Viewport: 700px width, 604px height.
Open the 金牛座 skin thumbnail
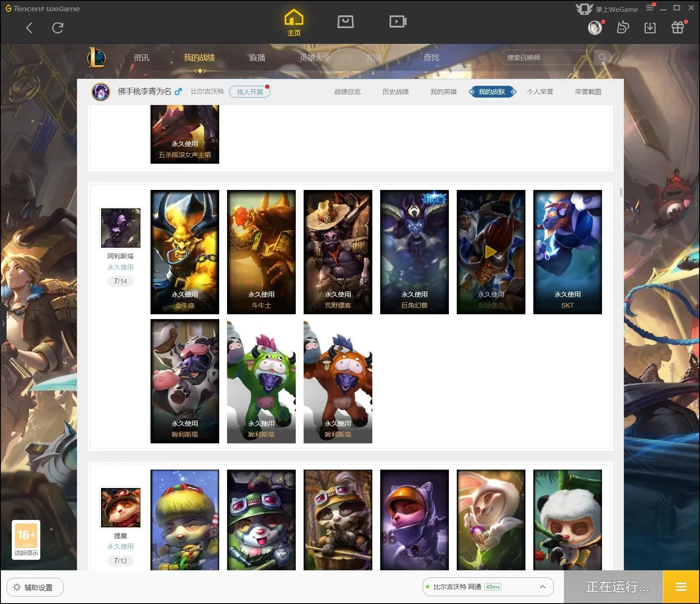185,252
